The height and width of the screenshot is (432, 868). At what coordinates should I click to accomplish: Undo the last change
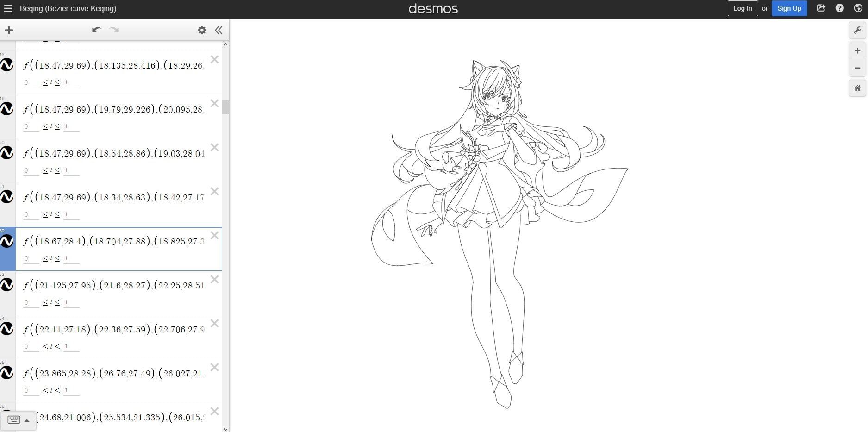pyautogui.click(x=96, y=30)
